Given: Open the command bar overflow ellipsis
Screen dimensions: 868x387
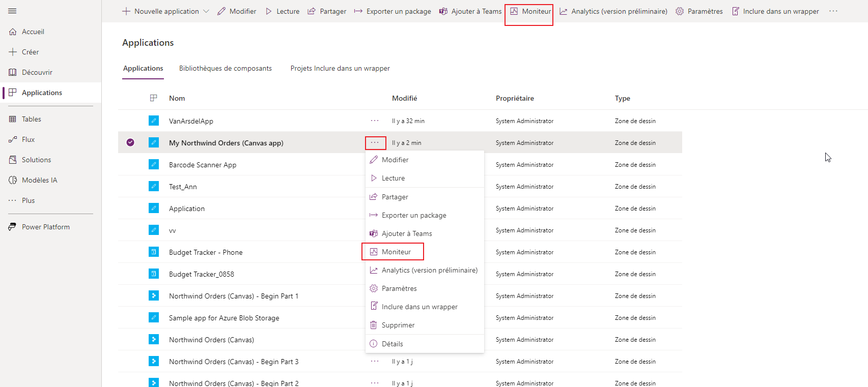Looking at the screenshot, I should [x=833, y=11].
